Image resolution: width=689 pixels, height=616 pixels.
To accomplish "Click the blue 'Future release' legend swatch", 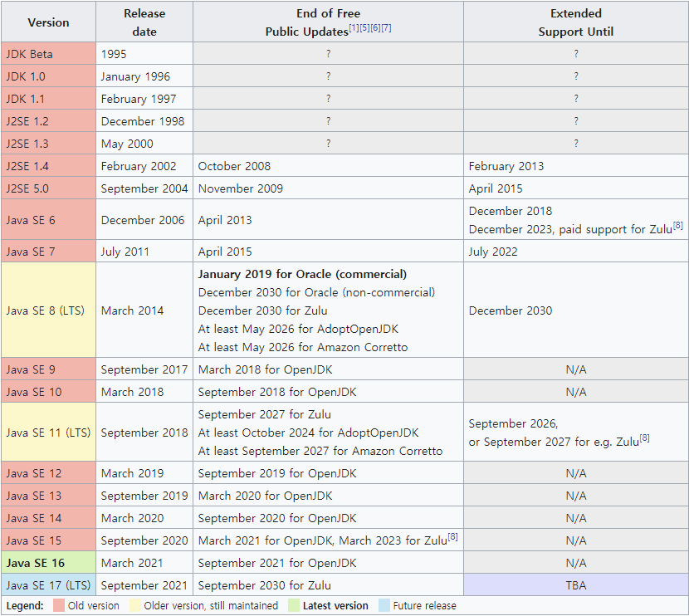I will click(384, 605).
